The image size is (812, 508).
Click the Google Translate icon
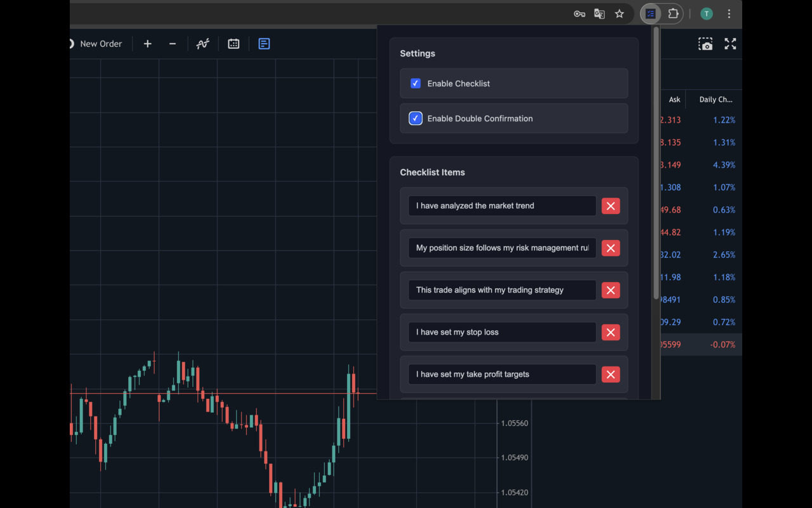599,13
